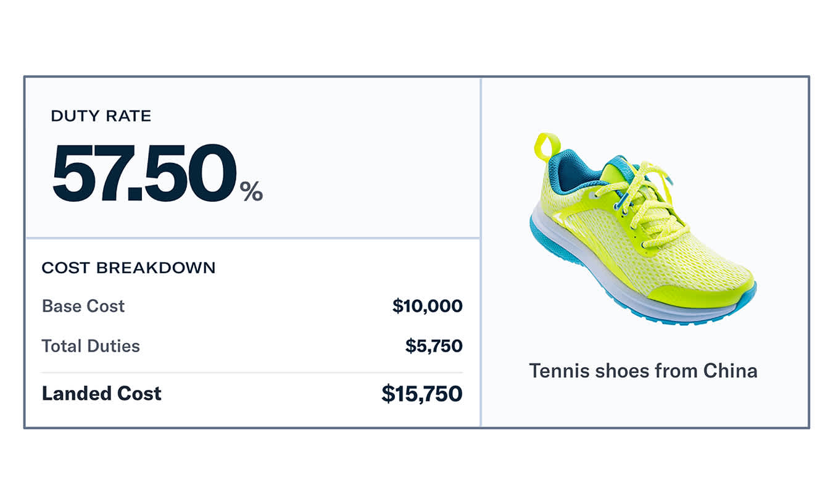Click the divider line above Landed Cost

pos(252,373)
